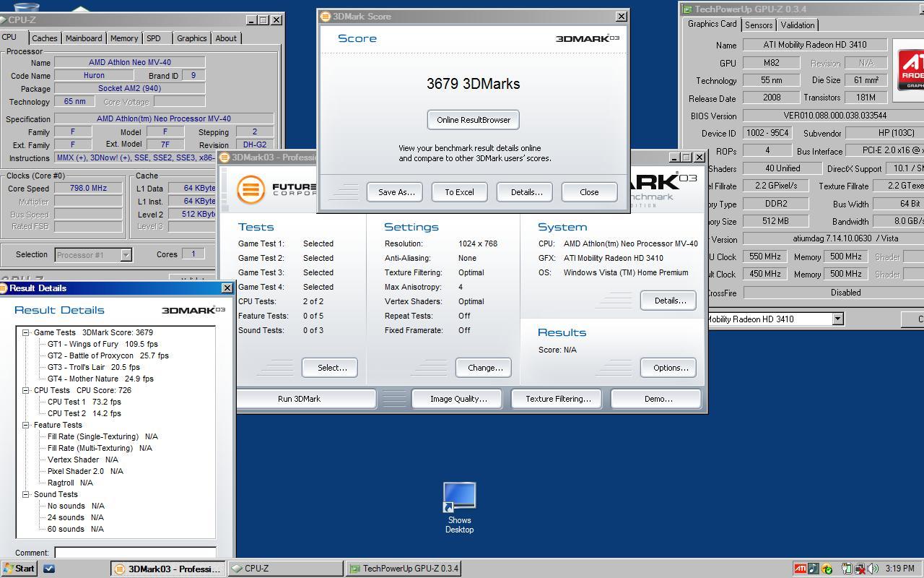Open Texture Filtering settings

[x=558, y=399]
